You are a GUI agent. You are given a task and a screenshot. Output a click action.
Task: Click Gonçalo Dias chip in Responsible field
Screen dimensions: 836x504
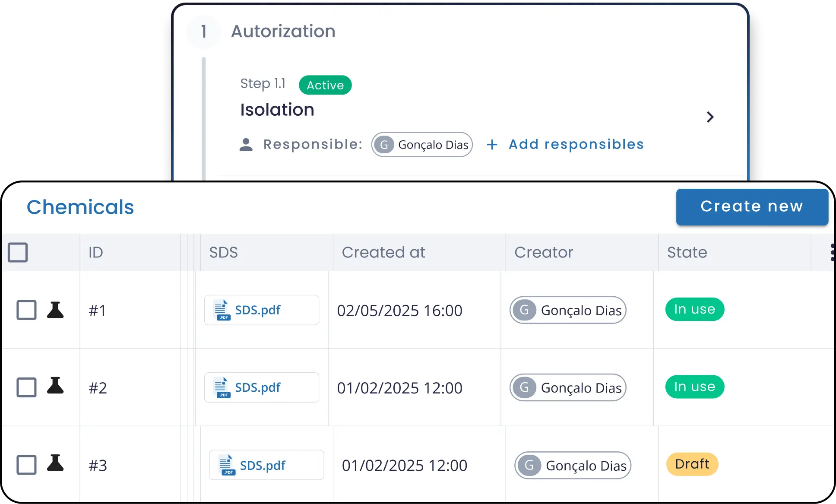tap(422, 145)
